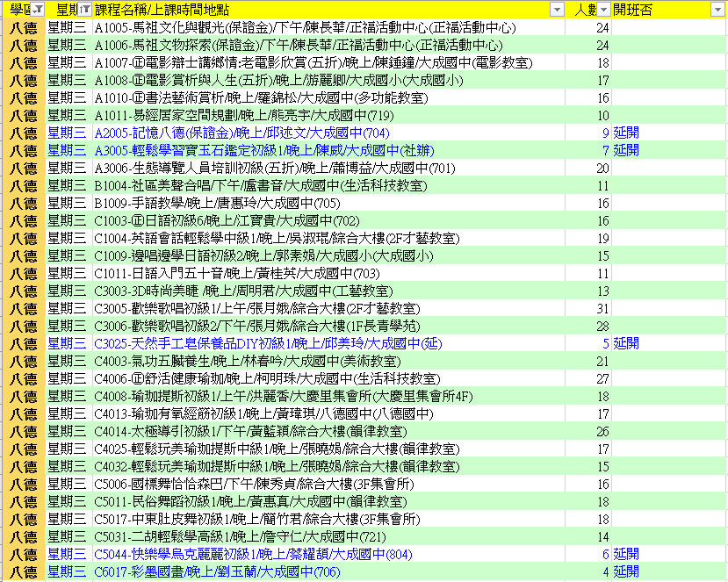Select the 延開 cell for course C3025
The width and height of the screenshot is (728, 582).
click(x=626, y=343)
